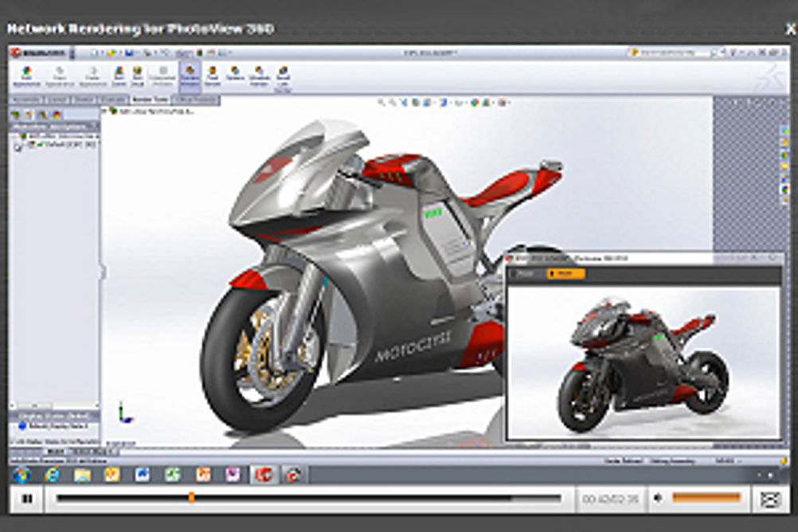
Task: Toggle Integrated Preview in the ribbon
Action: pos(162,76)
